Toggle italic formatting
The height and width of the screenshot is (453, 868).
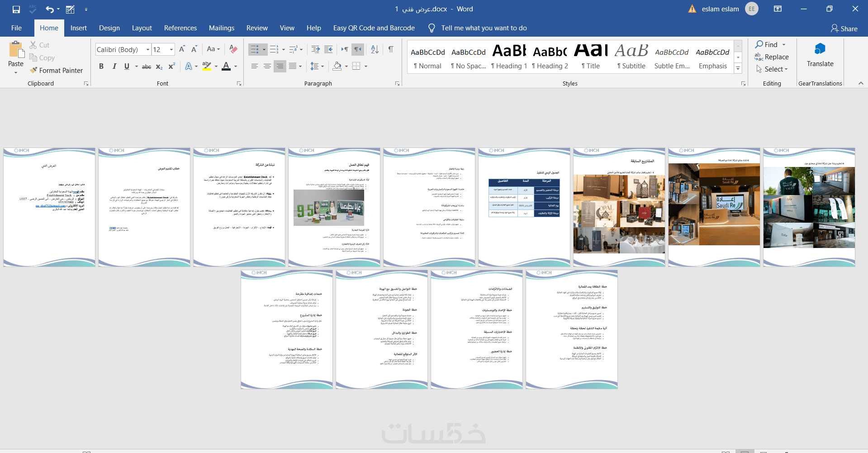coord(114,67)
